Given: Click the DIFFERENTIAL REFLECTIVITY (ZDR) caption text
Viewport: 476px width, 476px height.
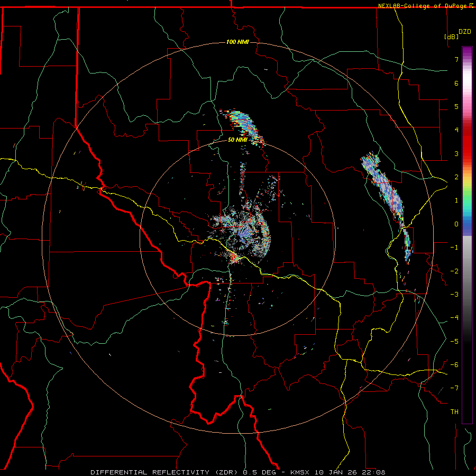Looking at the screenshot, I should coord(165,472).
